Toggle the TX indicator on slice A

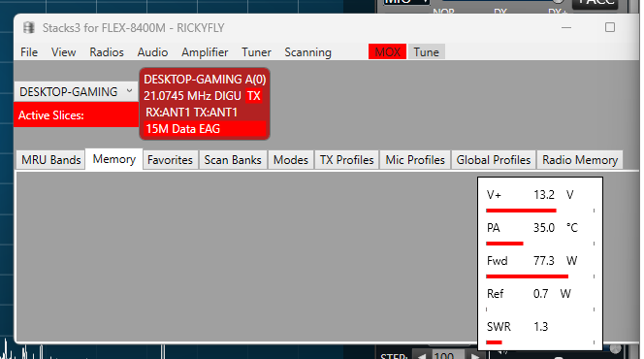click(x=253, y=96)
